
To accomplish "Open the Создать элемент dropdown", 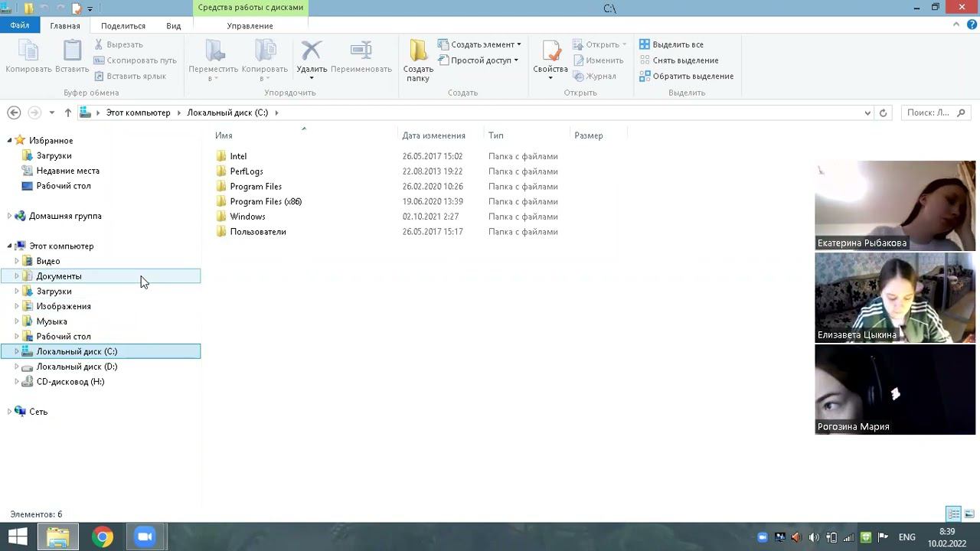I will coord(480,44).
